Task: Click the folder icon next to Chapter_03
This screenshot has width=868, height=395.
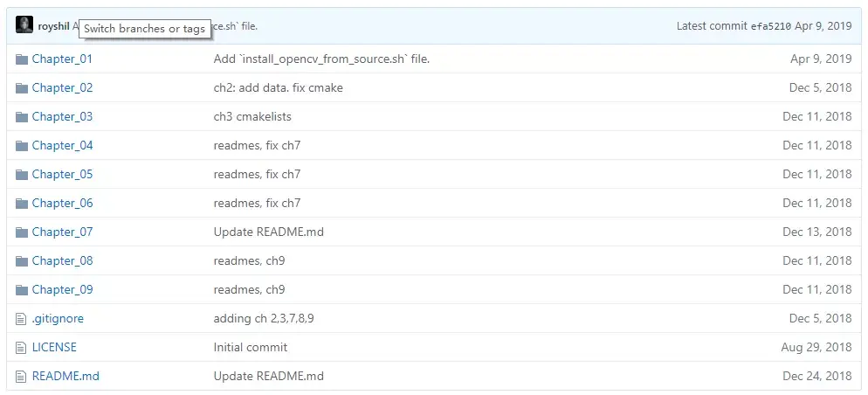Action: click(22, 117)
